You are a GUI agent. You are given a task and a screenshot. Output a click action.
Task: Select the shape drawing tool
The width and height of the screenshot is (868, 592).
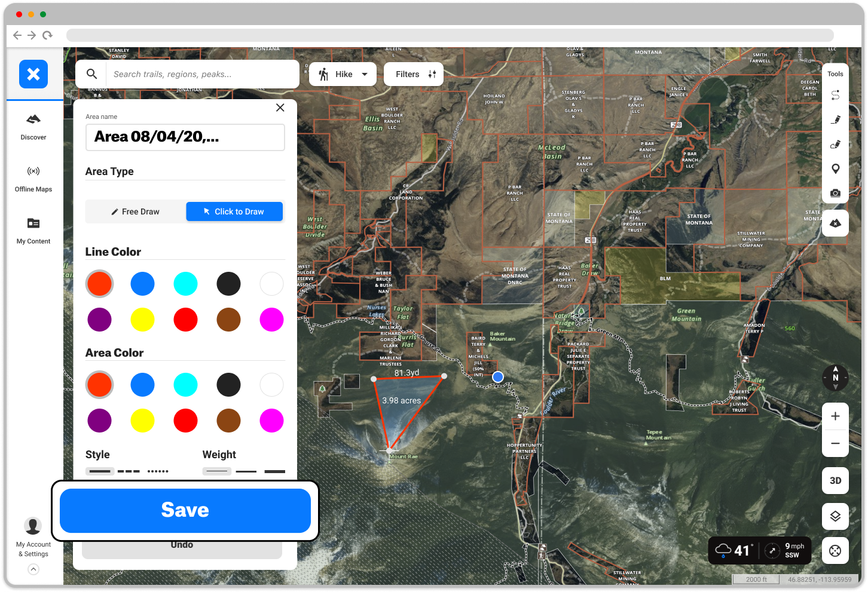[x=836, y=143]
